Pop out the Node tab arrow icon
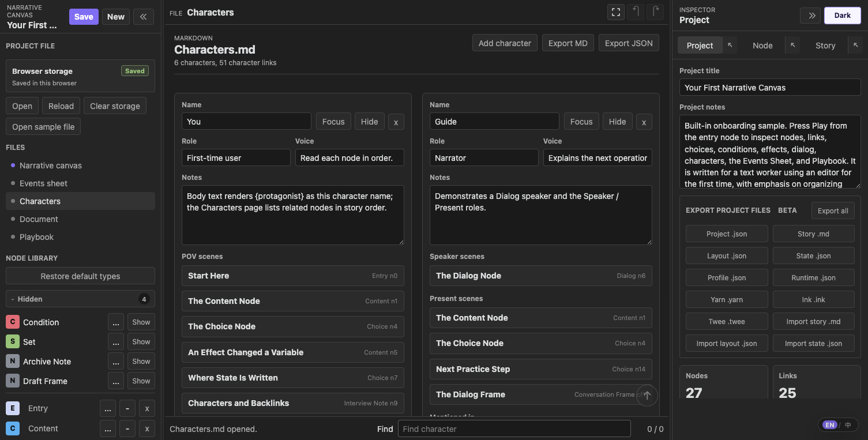This screenshot has height=440, width=868. coord(792,45)
